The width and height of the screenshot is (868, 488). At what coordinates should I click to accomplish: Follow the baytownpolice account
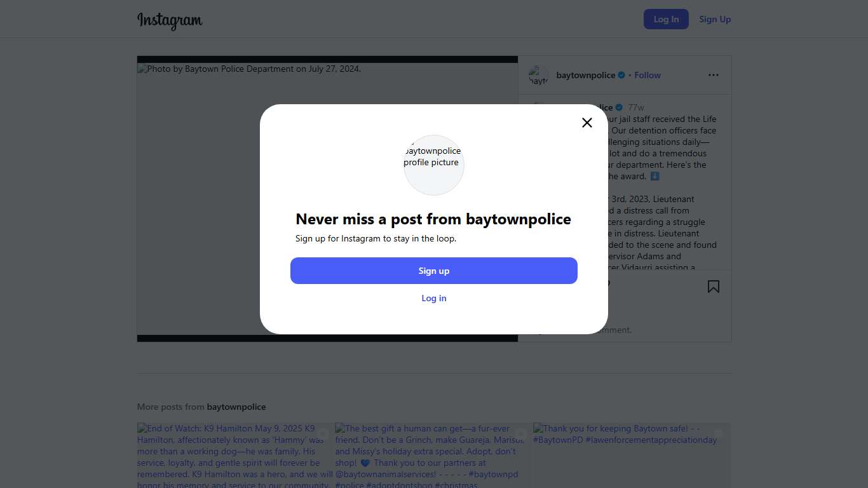click(x=648, y=75)
